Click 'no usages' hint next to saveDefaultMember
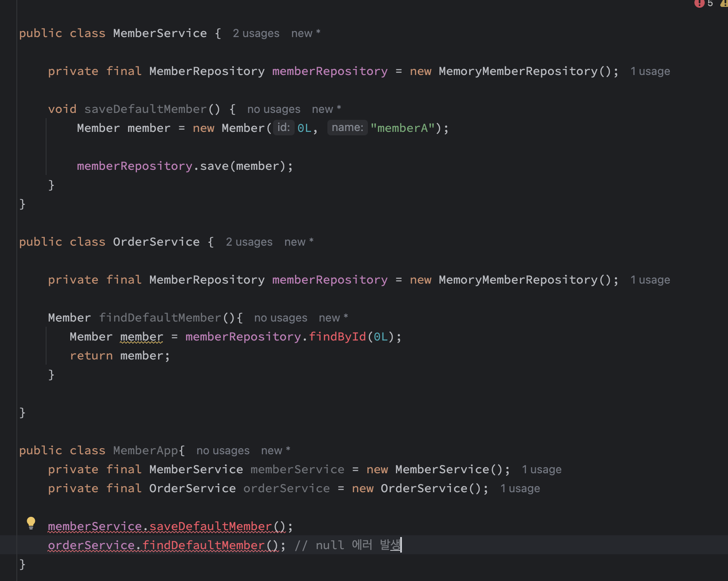 pyautogui.click(x=274, y=109)
